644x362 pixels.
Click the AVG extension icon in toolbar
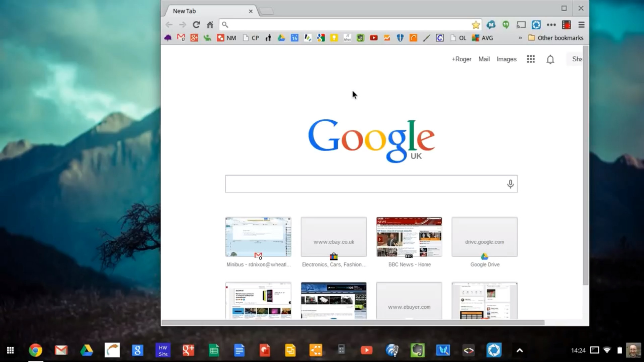pyautogui.click(x=476, y=38)
